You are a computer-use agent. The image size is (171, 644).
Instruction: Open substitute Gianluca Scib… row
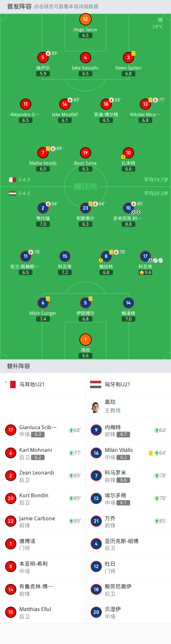[43, 430]
